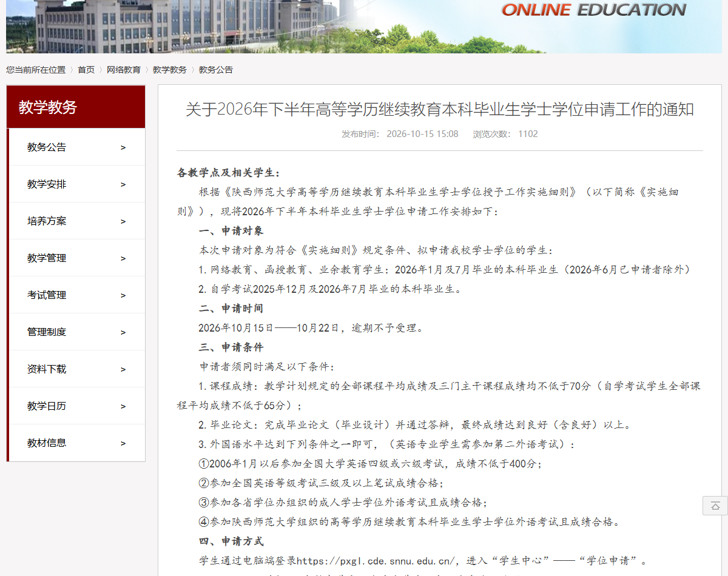Click the line 1. 网络教育、函授教育、业余教育学生
The image size is (728, 576).
pos(445,270)
